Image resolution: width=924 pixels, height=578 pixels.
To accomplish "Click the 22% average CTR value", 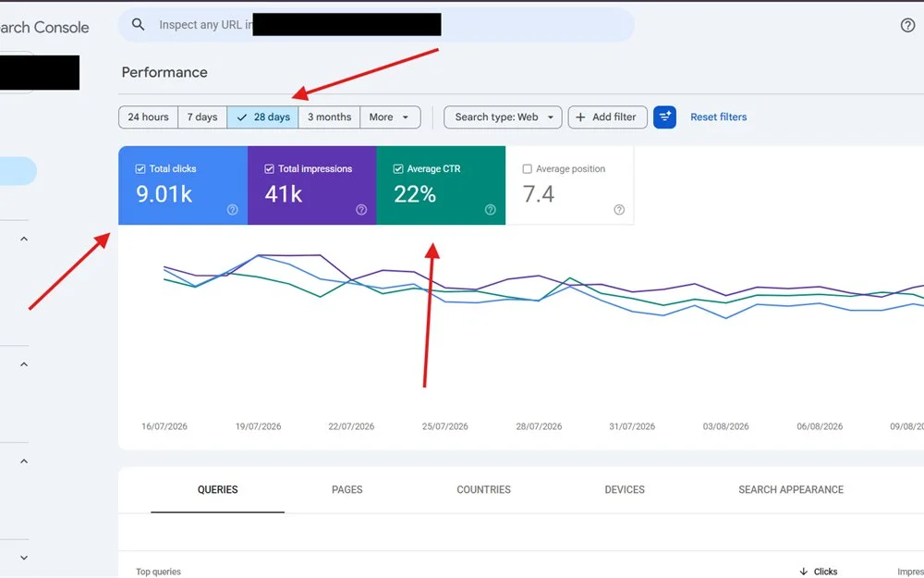I will (415, 194).
